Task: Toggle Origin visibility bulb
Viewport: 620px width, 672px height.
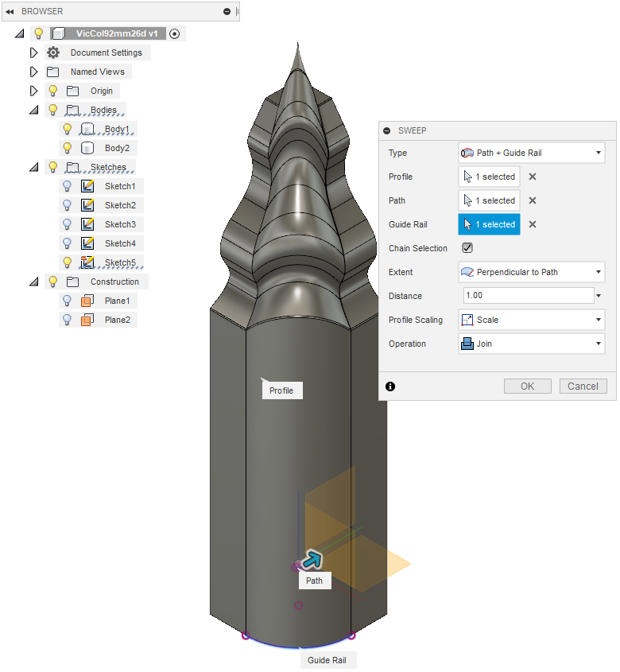Action: tap(52, 91)
